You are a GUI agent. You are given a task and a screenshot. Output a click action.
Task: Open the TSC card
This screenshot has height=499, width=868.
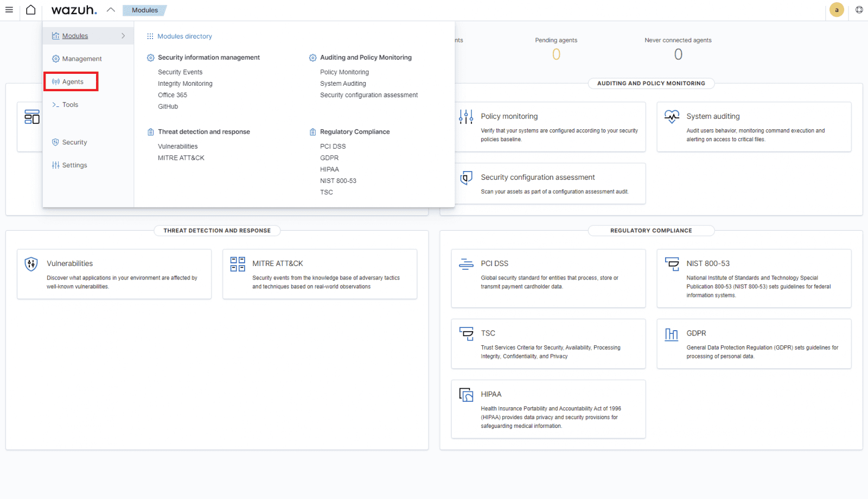[x=548, y=344]
